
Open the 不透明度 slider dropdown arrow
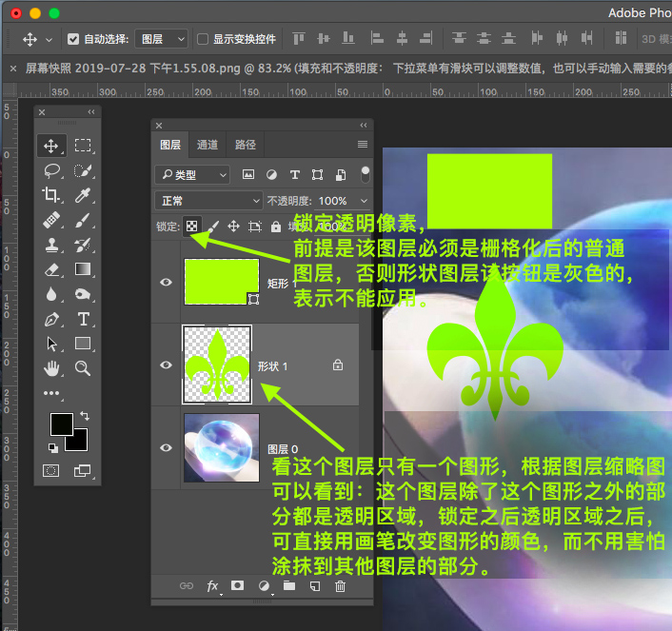[x=364, y=201]
